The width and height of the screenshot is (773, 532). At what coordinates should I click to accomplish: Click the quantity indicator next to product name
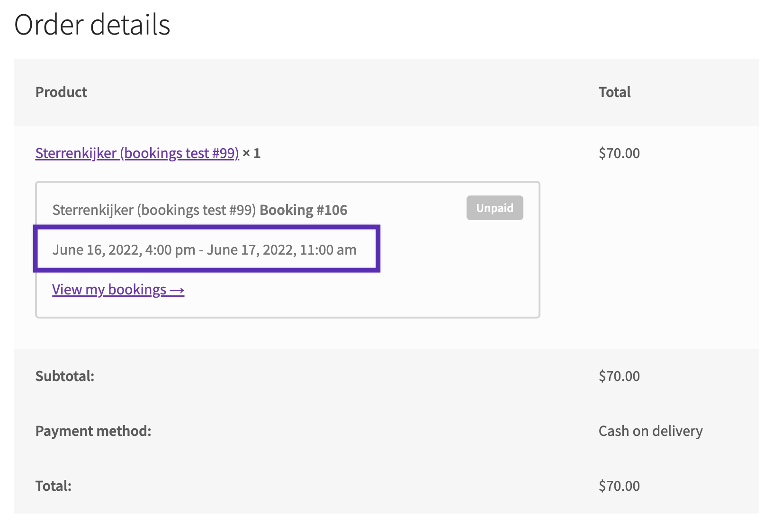click(x=252, y=153)
